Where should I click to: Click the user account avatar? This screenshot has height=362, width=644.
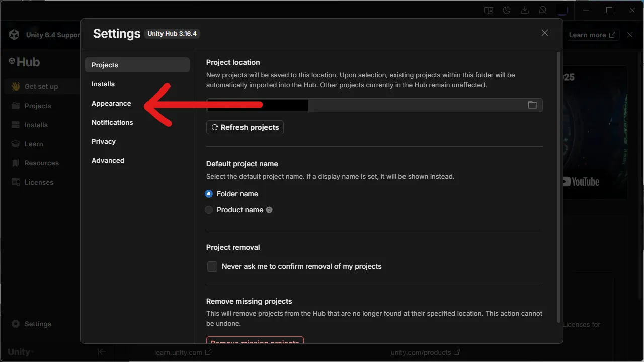[x=562, y=10]
